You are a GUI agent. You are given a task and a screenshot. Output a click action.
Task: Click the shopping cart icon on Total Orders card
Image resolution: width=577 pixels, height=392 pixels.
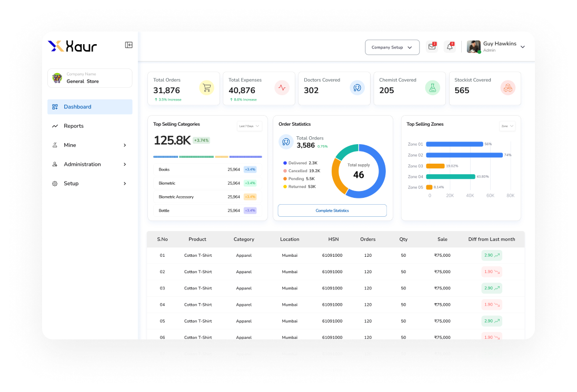pos(207,87)
